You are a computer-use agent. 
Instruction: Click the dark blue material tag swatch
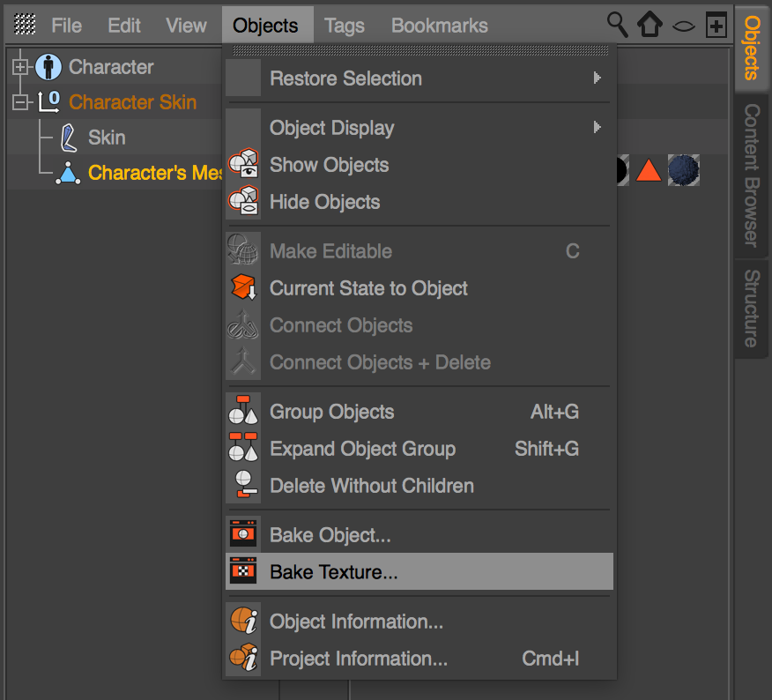(683, 170)
